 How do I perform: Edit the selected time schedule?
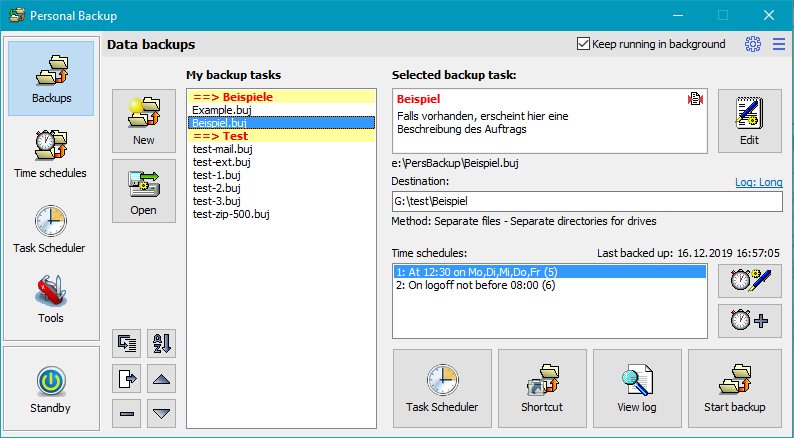click(749, 281)
